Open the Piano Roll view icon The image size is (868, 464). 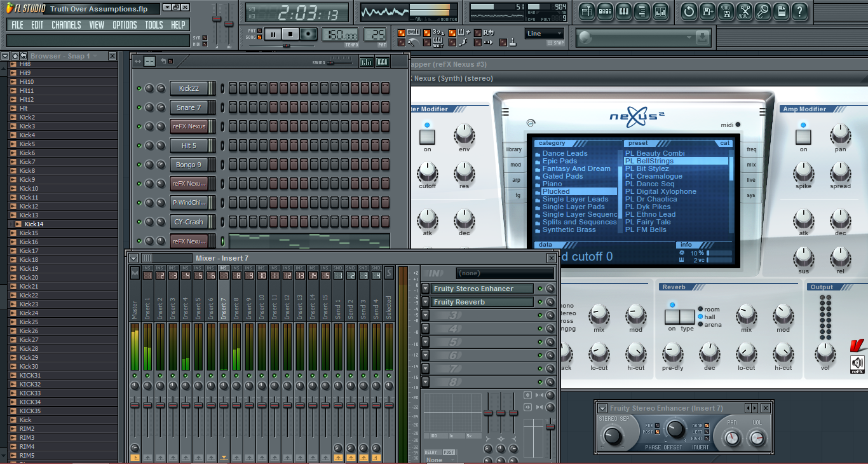[x=624, y=11]
